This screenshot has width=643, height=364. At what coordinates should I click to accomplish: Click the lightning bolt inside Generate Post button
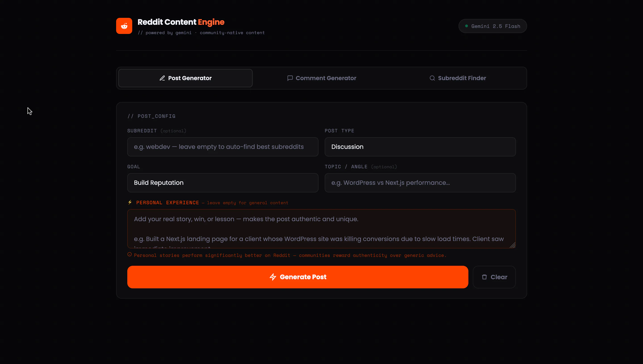[273, 277]
